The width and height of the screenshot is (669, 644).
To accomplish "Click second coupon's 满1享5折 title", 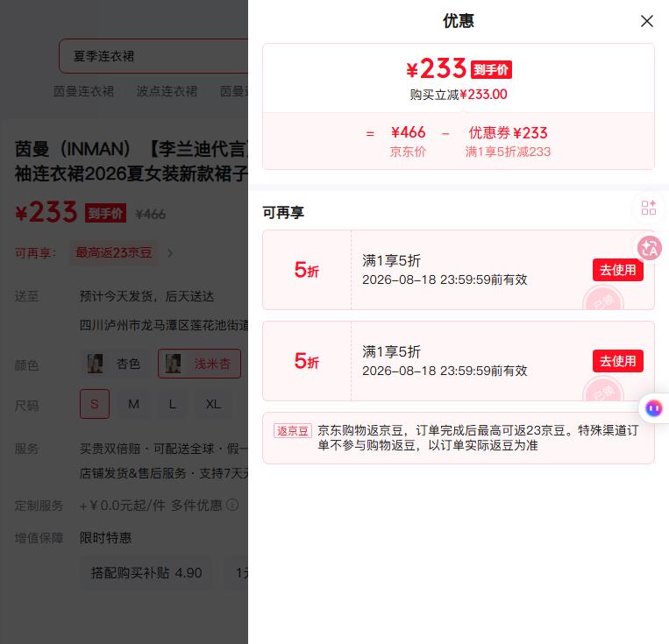I will click(x=391, y=351).
